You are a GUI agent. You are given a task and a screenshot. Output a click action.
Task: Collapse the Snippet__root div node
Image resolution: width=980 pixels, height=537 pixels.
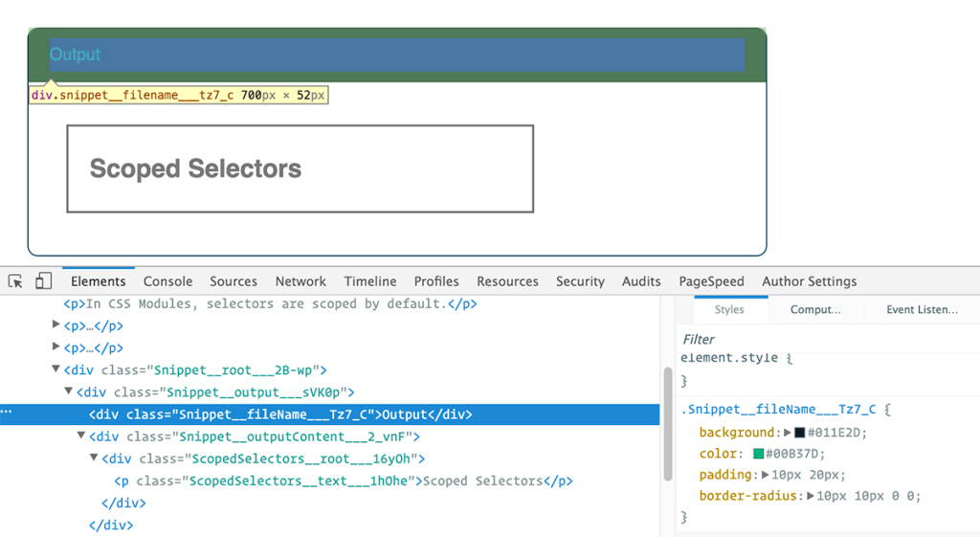(x=56, y=369)
